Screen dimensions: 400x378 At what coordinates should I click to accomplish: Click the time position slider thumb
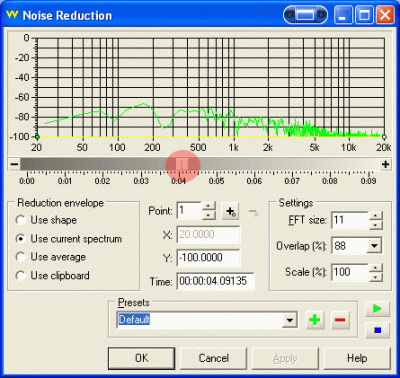pos(182,164)
